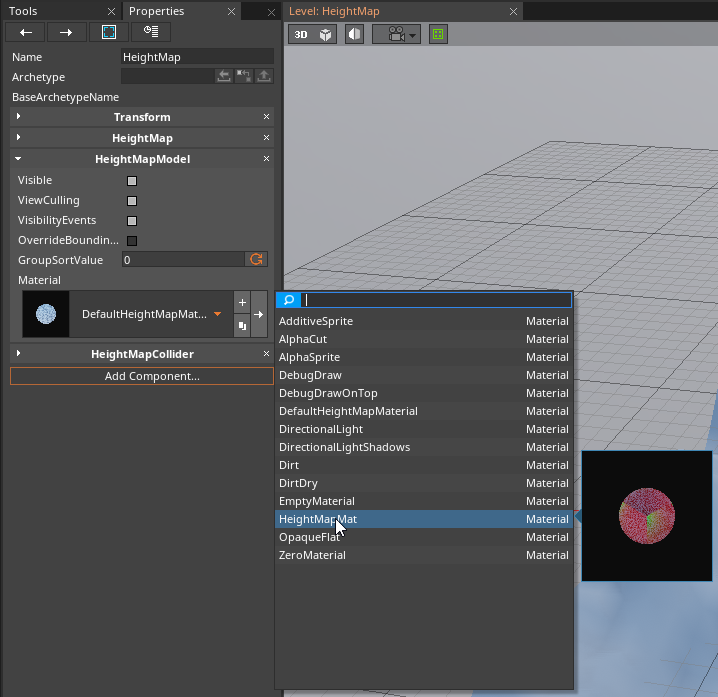Close the Properties tab
718x697 pixels.
pyautogui.click(x=231, y=12)
